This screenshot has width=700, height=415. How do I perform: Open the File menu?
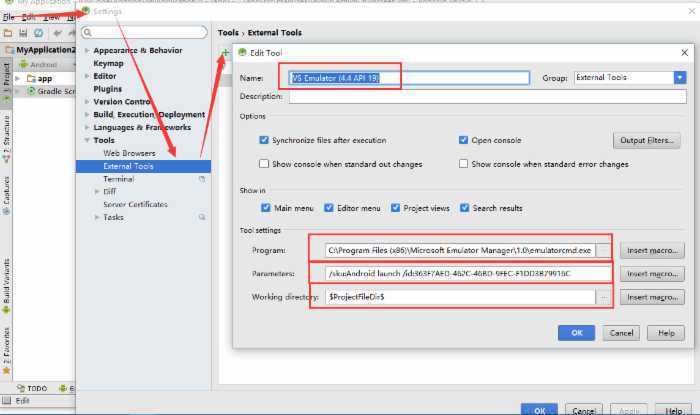tap(8, 17)
